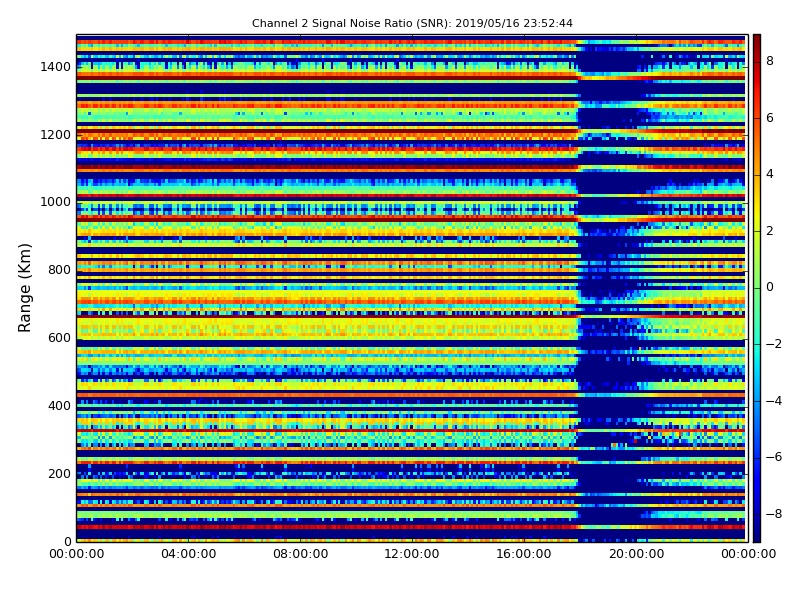800x600 pixels.
Task: Click the colorbar value 4 label
Action: tap(770, 174)
